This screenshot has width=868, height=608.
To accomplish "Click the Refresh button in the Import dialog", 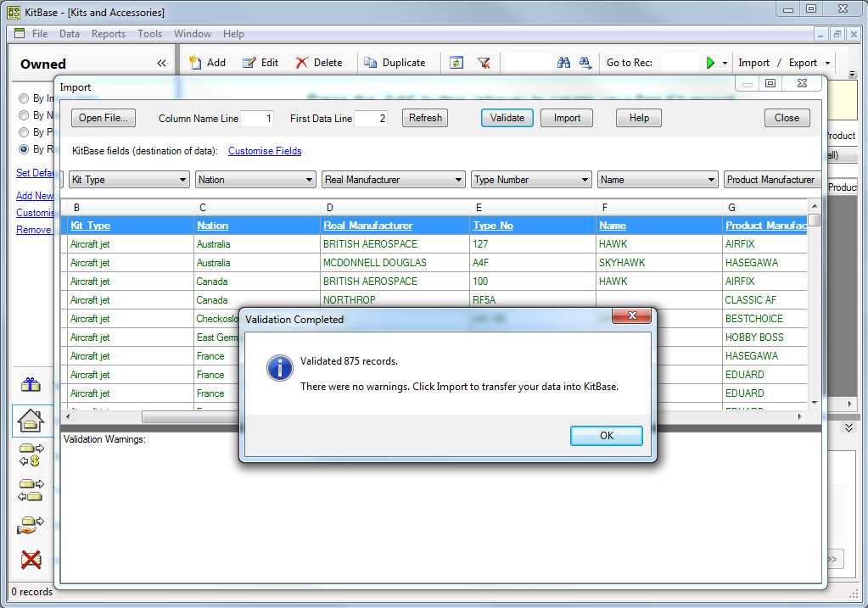I will click(425, 118).
